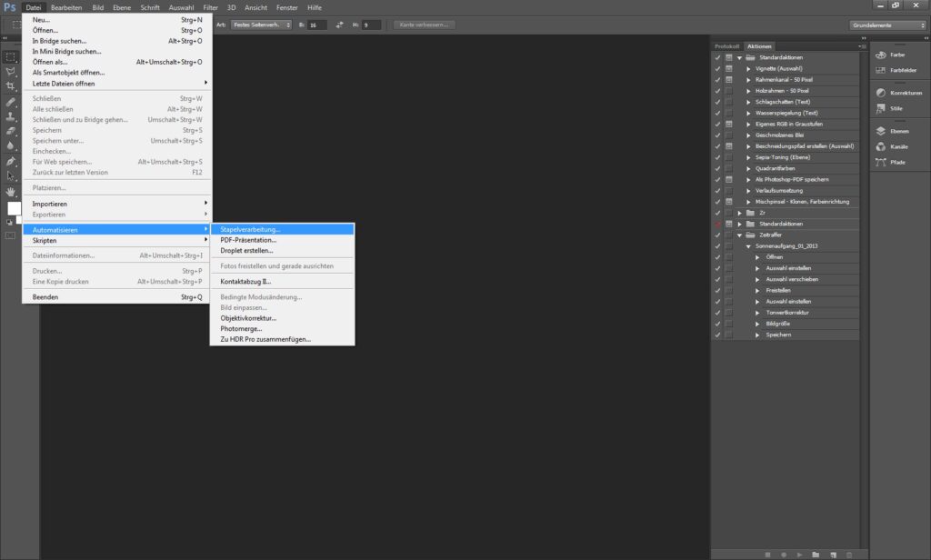Viewport: 931px width, 560px height.
Task: Choose Stapelverarbeitung from the submenu
Action: click(251, 229)
